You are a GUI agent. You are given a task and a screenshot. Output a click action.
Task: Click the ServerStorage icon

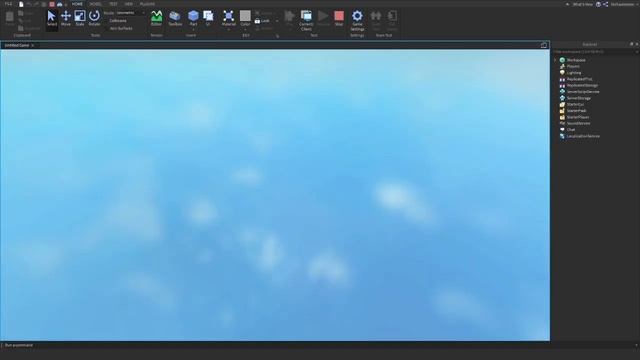562,98
